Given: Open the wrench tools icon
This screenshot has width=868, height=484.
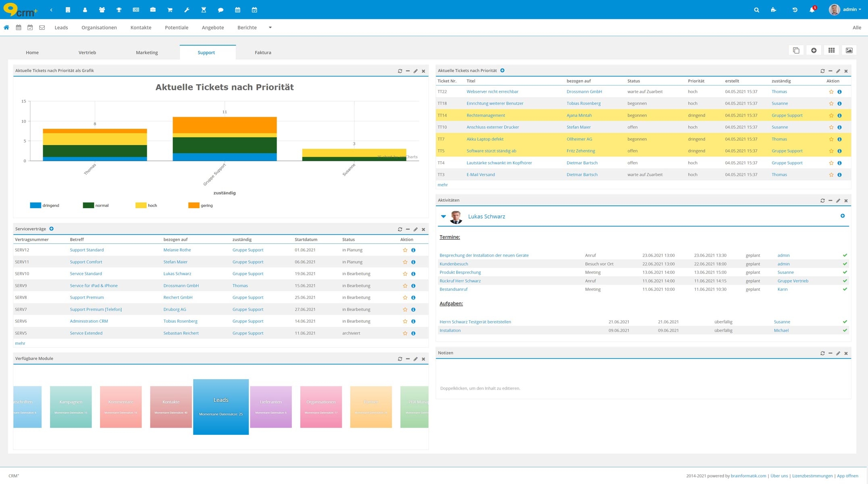Looking at the screenshot, I should coord(187,10).
